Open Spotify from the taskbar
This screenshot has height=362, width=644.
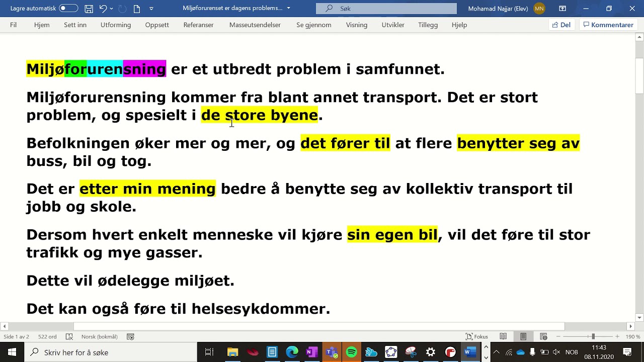click(351, 352)
